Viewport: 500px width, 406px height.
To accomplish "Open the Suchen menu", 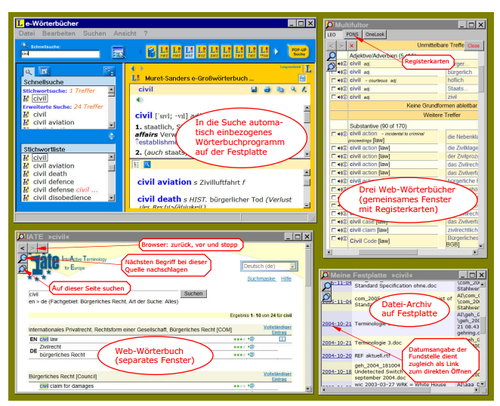I will (94, 33).
